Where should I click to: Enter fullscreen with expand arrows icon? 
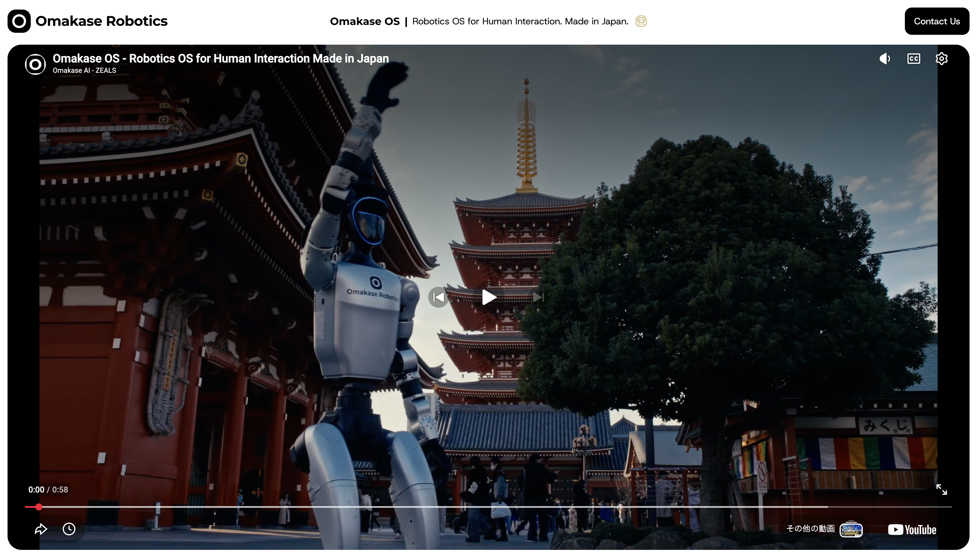[941, 489]
